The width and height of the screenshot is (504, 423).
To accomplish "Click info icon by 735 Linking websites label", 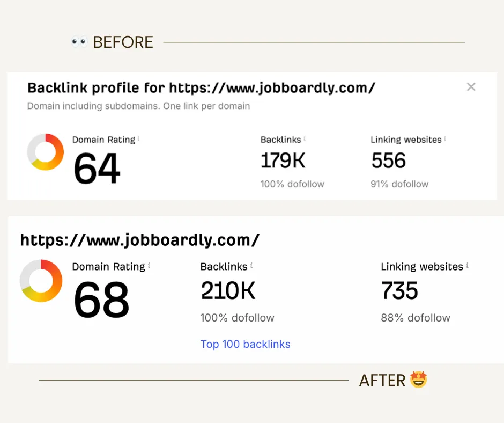I will coord(467,266).
